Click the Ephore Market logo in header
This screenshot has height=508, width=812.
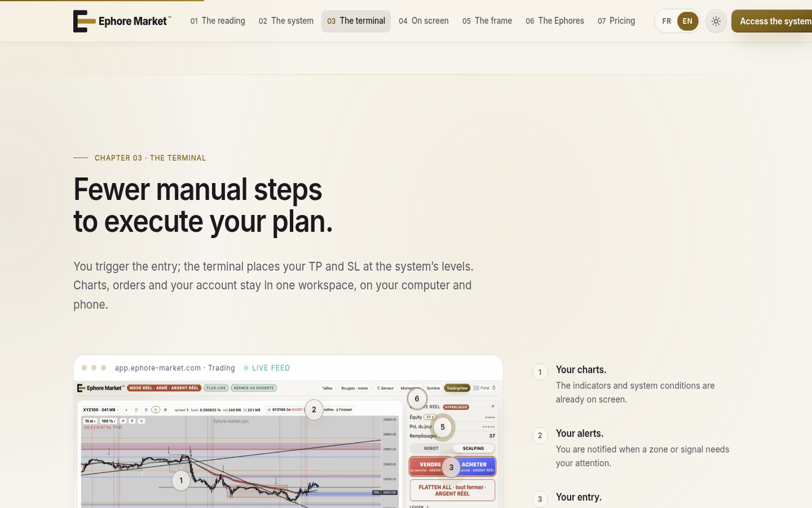(122, 21)
